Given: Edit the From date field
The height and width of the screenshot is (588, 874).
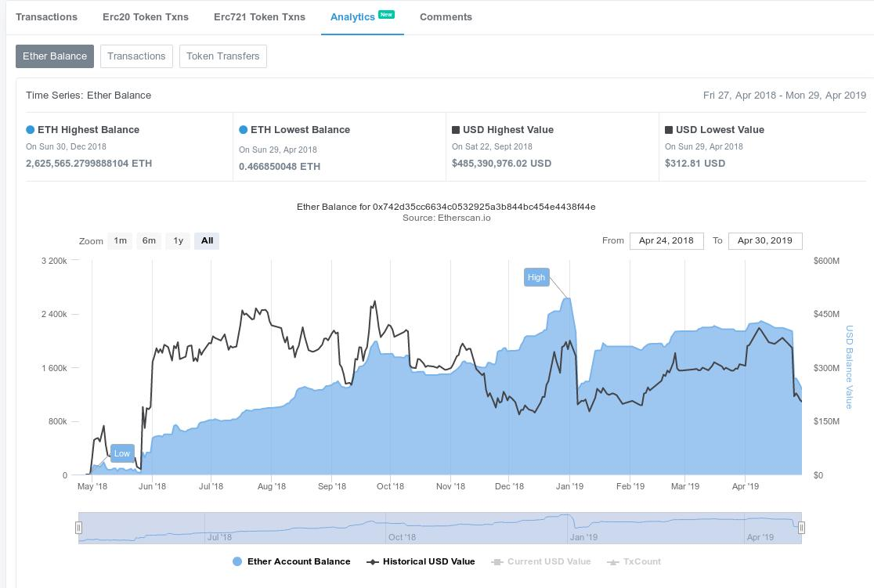Looking at the screenshot, I should point(666,240).
